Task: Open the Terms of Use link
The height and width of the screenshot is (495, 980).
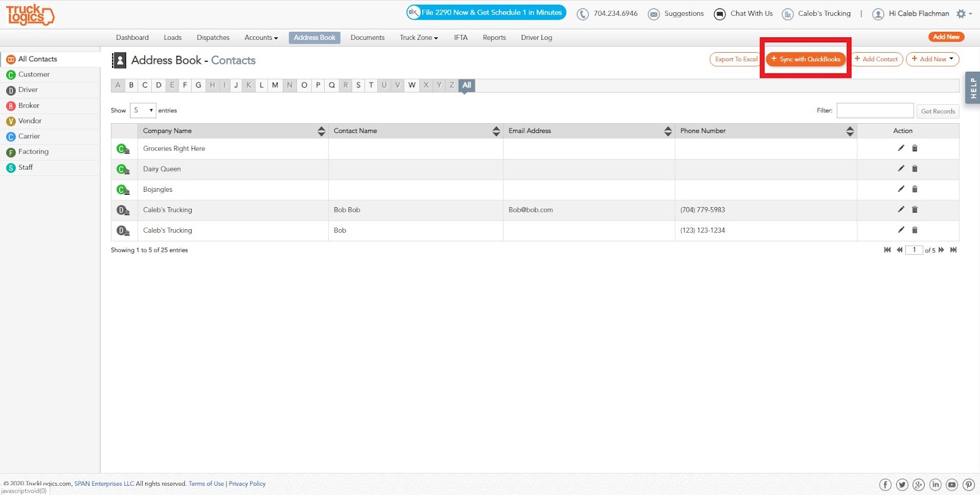Action: point(206,484)
